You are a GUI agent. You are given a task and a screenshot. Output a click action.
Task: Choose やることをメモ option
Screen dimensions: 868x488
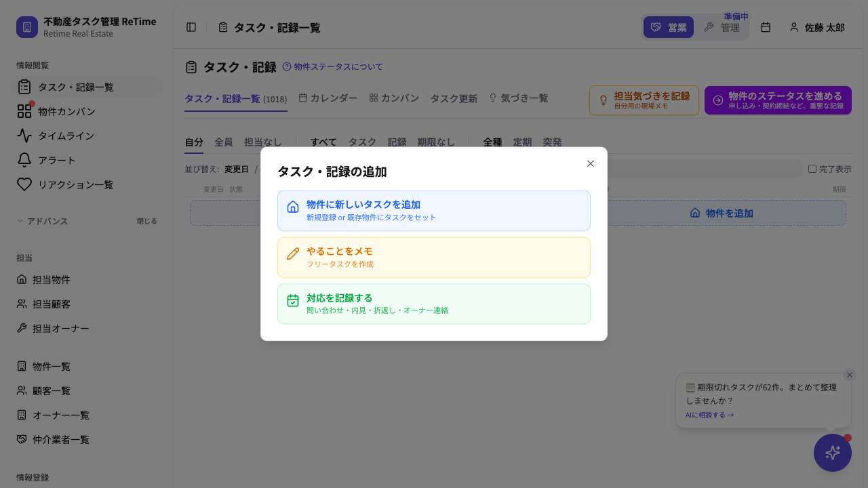pos(434,258)
